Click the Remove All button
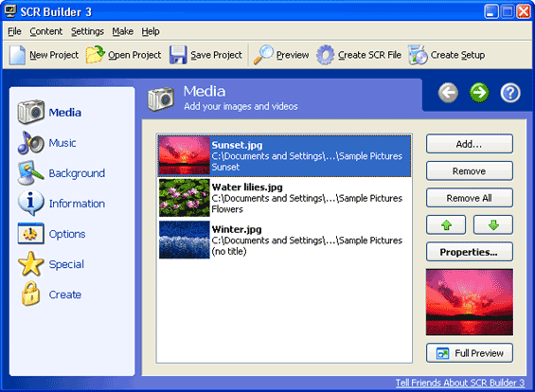Image resolution: width=535 pixels, height=392 pixels. point(469,198)
